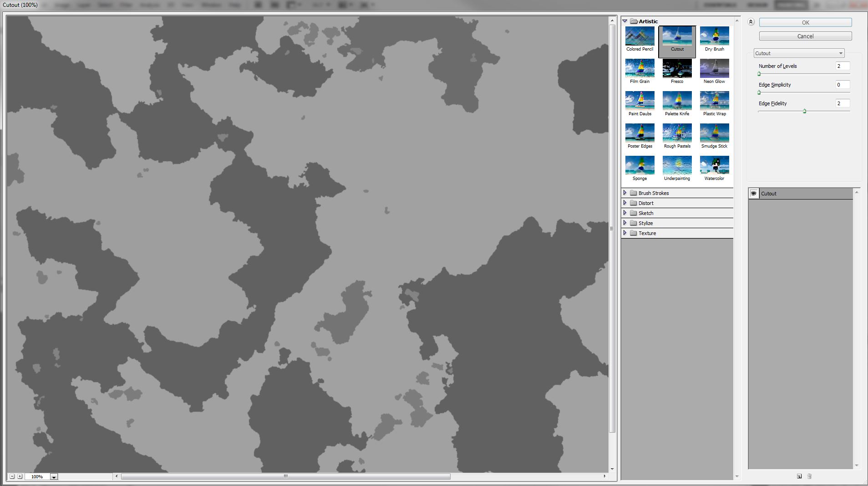Image resolution: width=868 pixels, height=486 pixels.
Task: Select the Watercolor filter thumbnail
Action: [x=714, y=165]
